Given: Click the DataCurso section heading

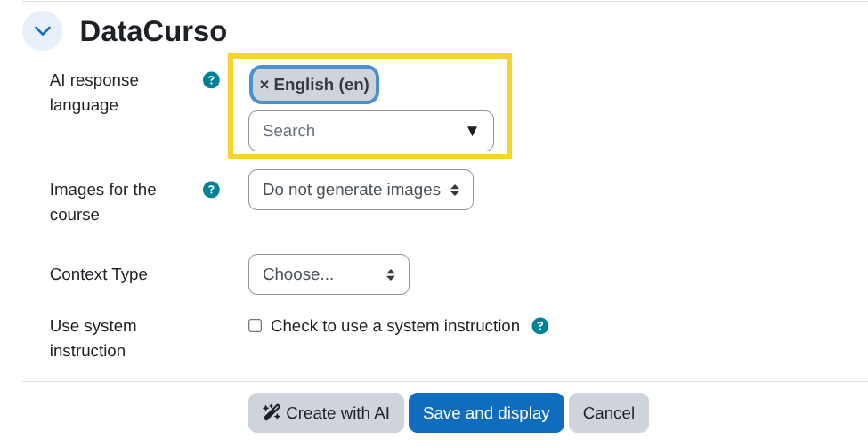Looking at the screenshot, I should (x=153, y=31).
